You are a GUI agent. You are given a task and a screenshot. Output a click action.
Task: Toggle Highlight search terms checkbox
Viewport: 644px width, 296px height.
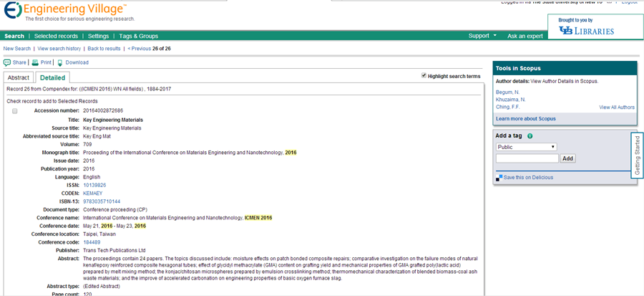pos(424,76)
